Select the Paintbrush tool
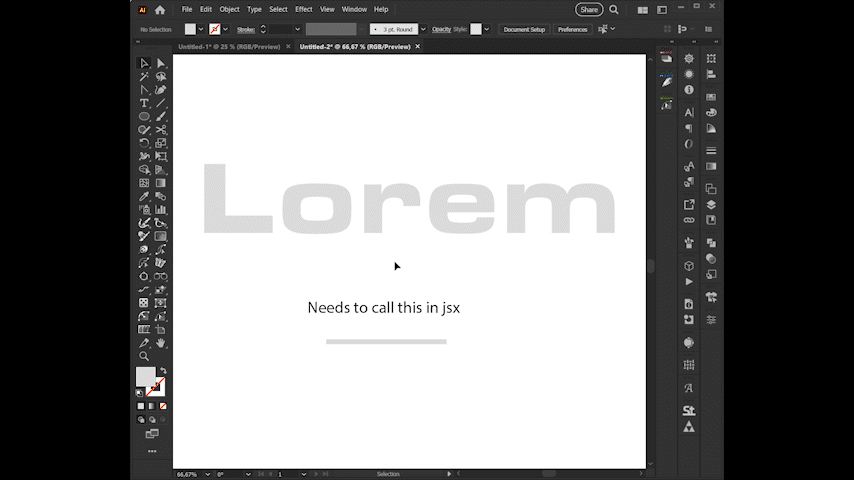Image resolution: width=854 pixels, height=480 pixels. point(161,116)
